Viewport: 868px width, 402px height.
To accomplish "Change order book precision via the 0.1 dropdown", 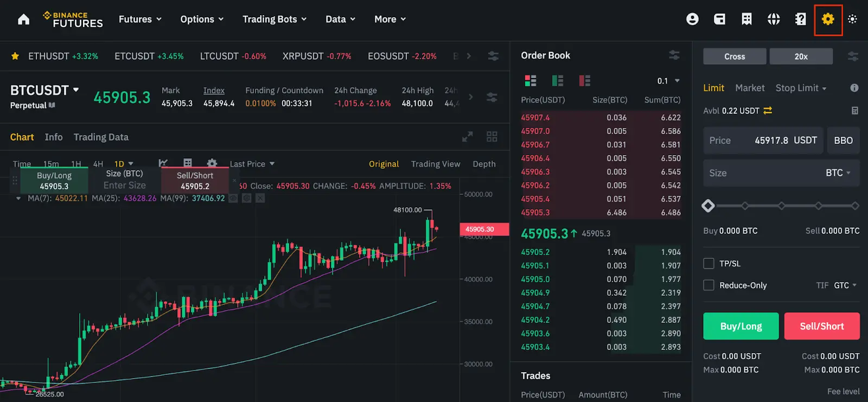I will (668, 80).
